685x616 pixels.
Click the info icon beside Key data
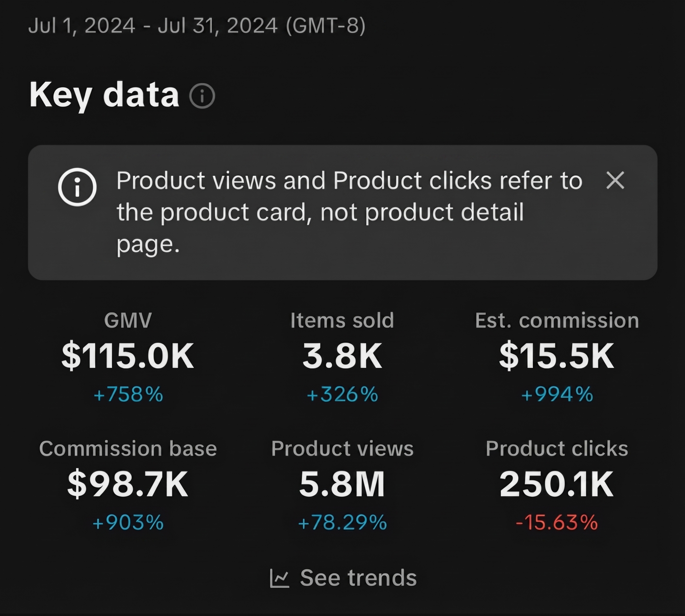tap(202, 96)
